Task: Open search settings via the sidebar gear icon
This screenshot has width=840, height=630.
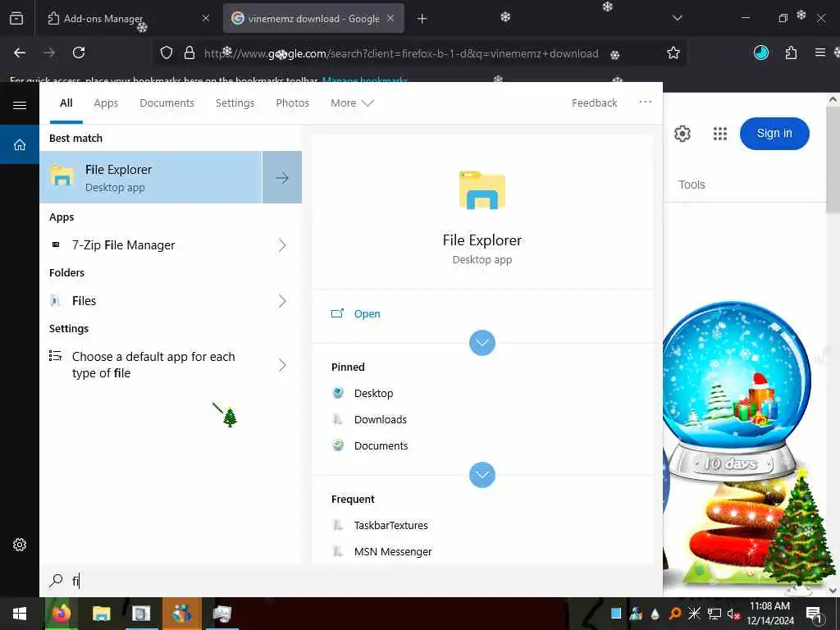Action: pyautogui.click(x=20, y=545)
